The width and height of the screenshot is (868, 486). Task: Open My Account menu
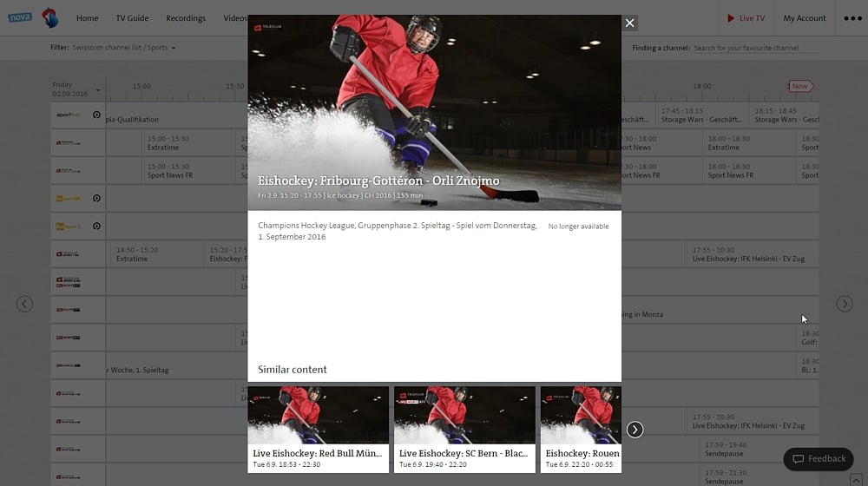[x=805, y=18]
